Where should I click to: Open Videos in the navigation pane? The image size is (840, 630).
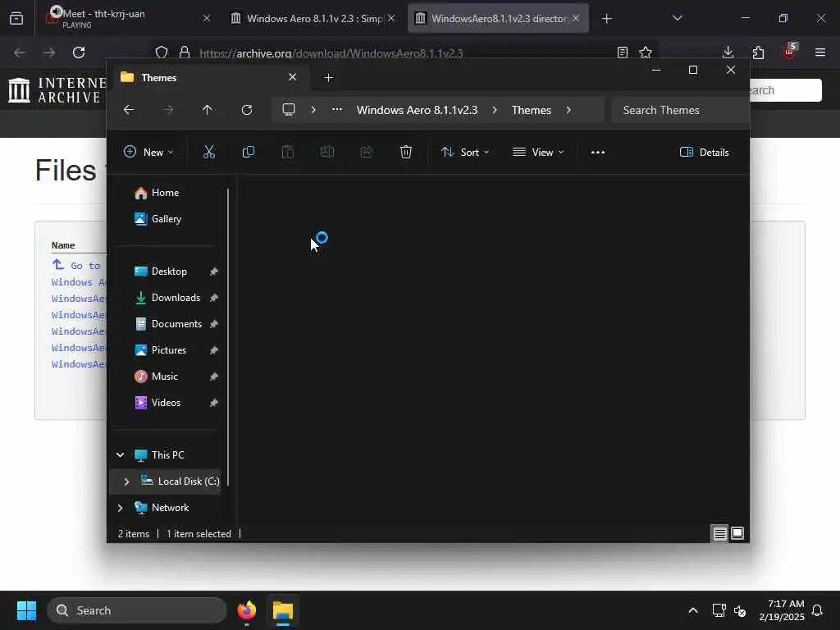165,403
